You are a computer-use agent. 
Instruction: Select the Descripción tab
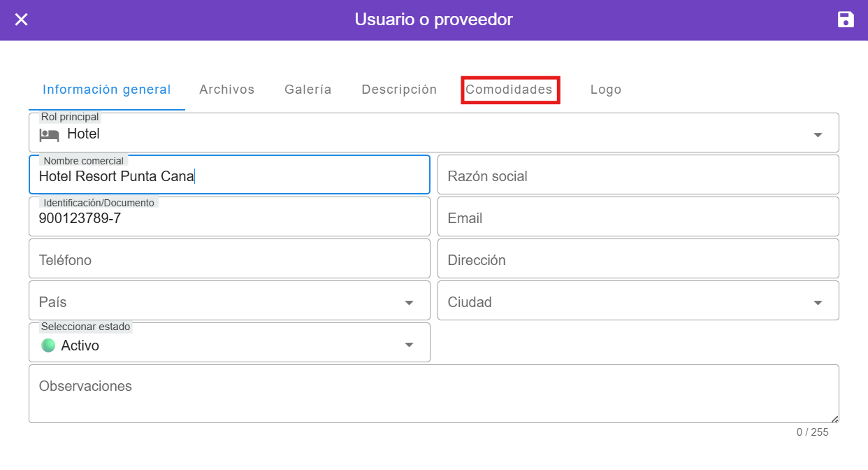click(x=399, y=90)
